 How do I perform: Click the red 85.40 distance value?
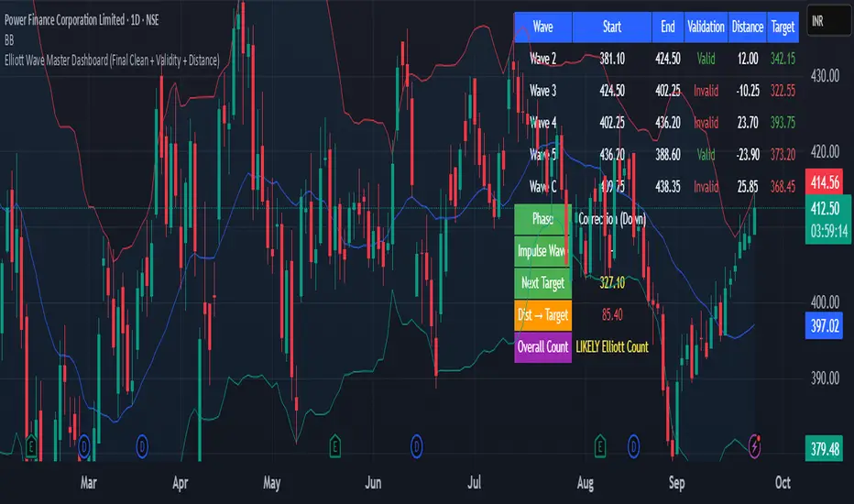[x=612, y=315]
